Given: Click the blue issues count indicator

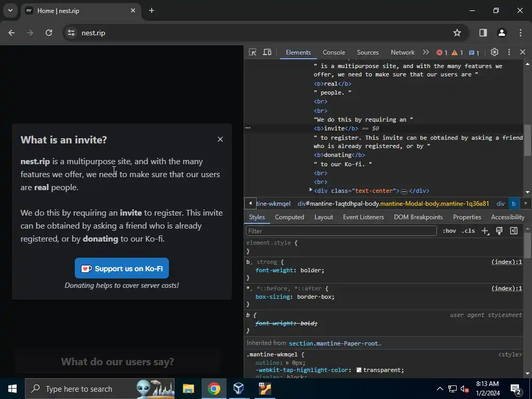Looking at the screenshot, I should (x=474, y=52).
